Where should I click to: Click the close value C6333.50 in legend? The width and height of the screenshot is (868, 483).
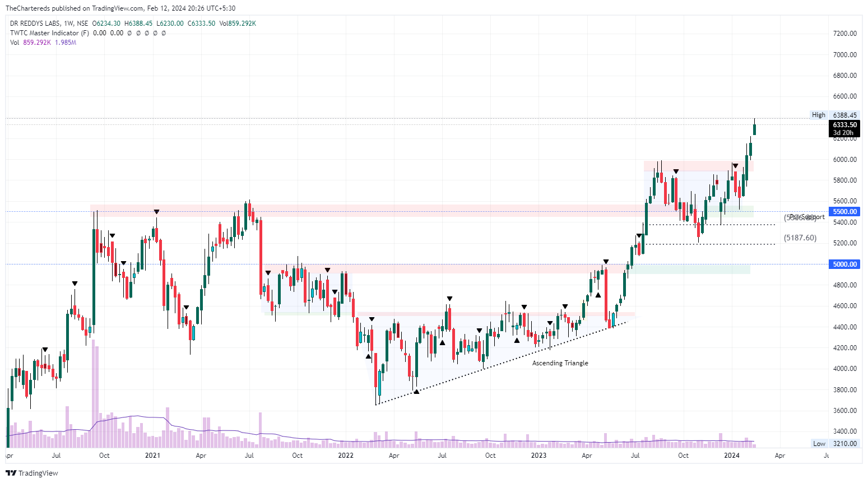(202, 24)
